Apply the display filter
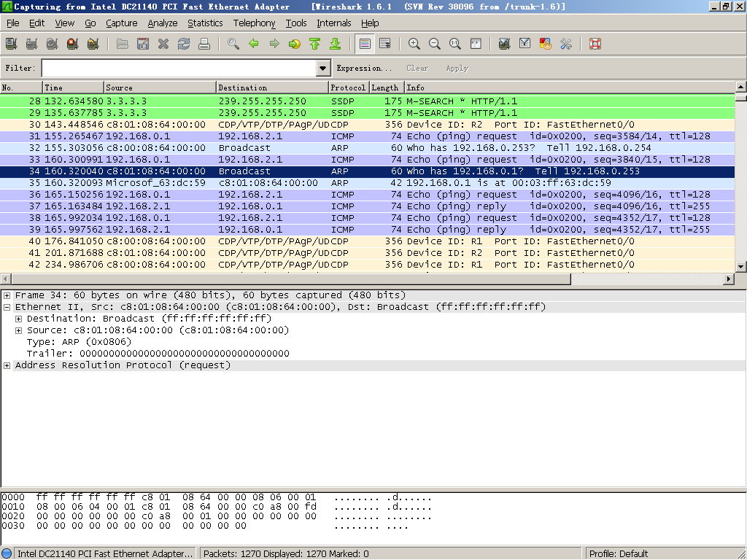Screen dimensions: 747x560 click(x=457, y=68)
